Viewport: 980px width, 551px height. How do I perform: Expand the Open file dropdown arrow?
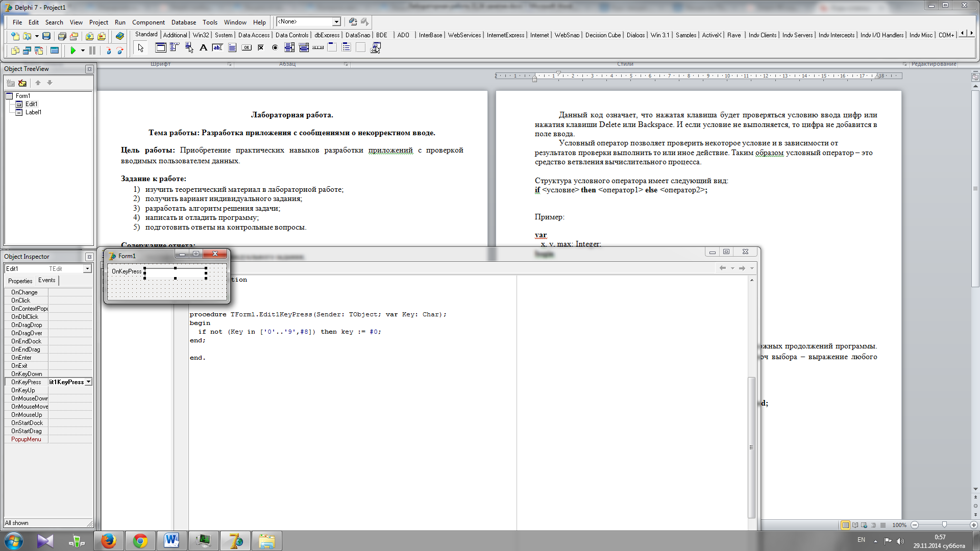(37, 36)
